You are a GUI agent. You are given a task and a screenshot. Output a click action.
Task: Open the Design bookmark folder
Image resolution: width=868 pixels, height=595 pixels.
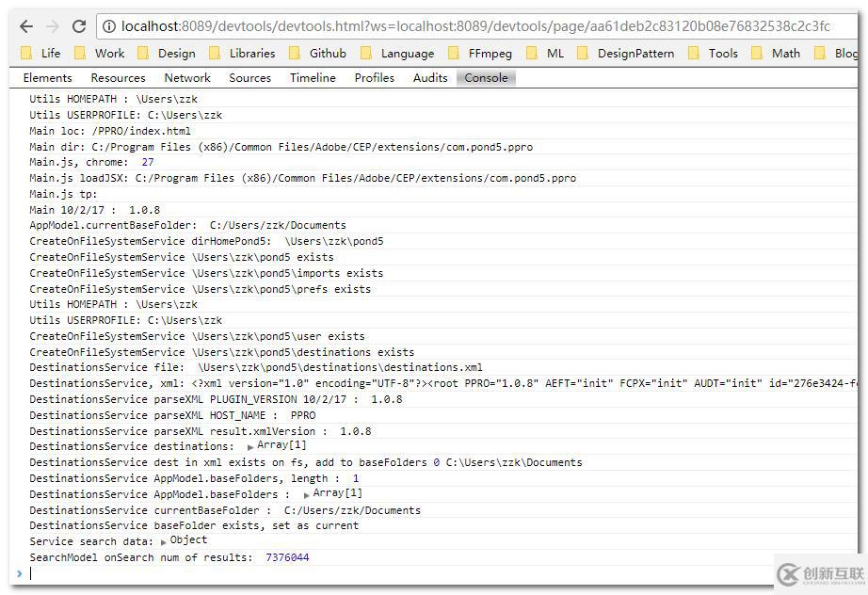point(167,53)
